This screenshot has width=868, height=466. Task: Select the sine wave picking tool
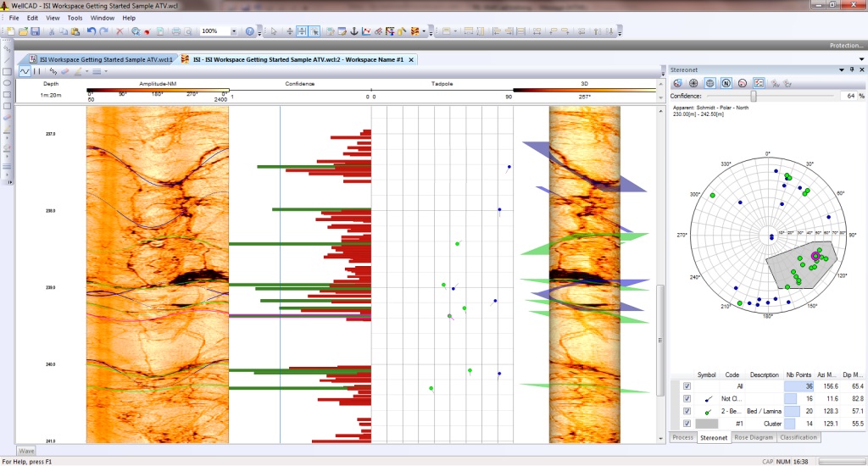coord(25,72)
